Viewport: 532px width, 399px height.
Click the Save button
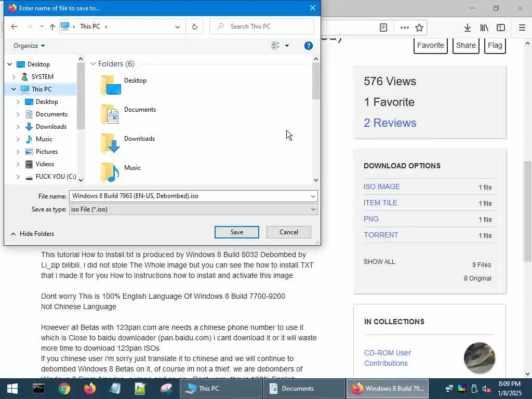tap(237, 232)
